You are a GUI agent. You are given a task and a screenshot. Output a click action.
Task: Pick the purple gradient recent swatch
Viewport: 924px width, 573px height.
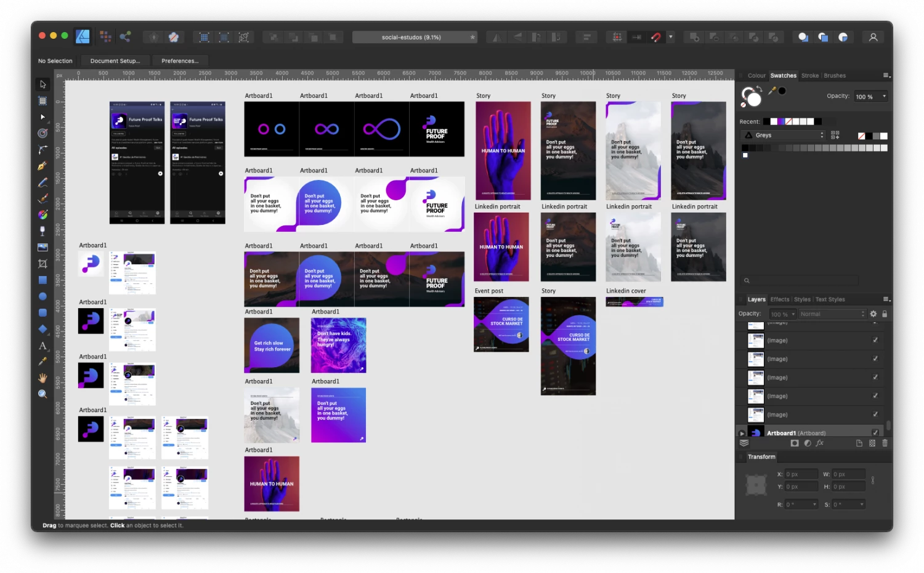pos(781,121)
